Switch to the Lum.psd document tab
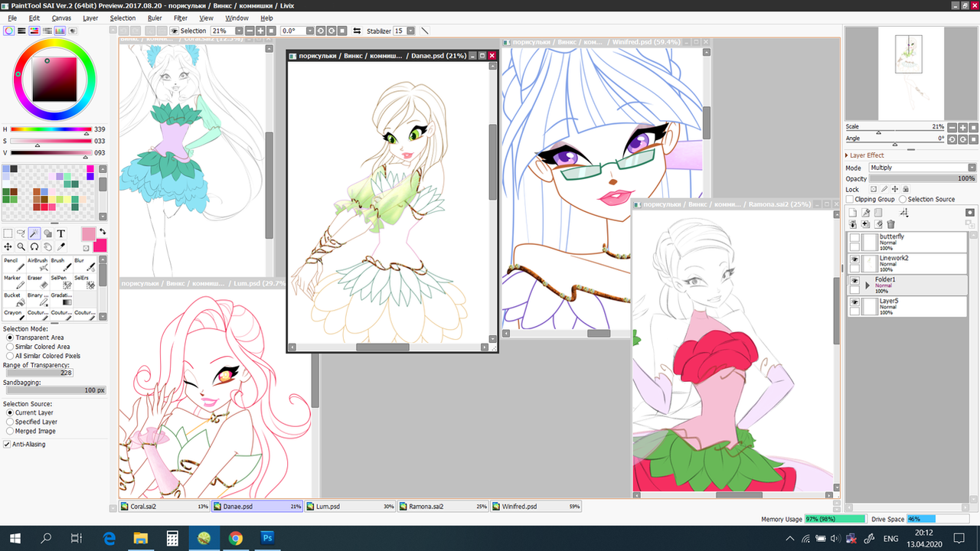The width and height of the screenshot is (980, 551). coord(350,507)
